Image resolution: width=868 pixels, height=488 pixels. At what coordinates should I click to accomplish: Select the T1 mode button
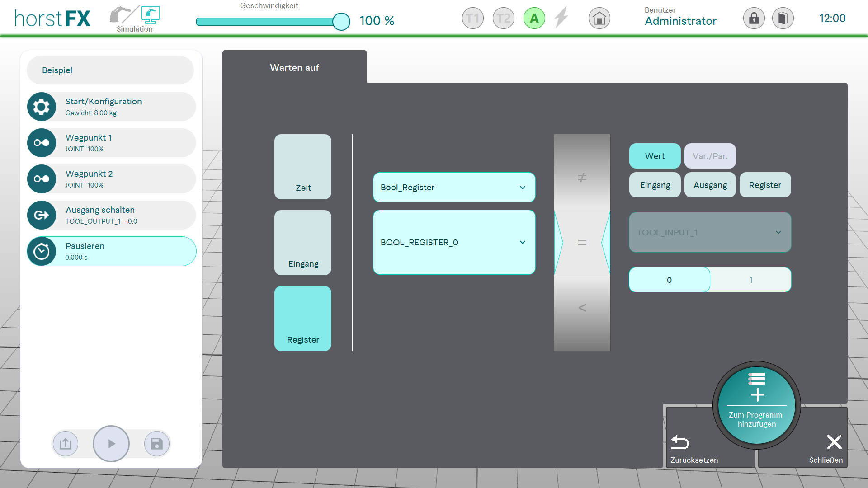(x=472, y=19)
